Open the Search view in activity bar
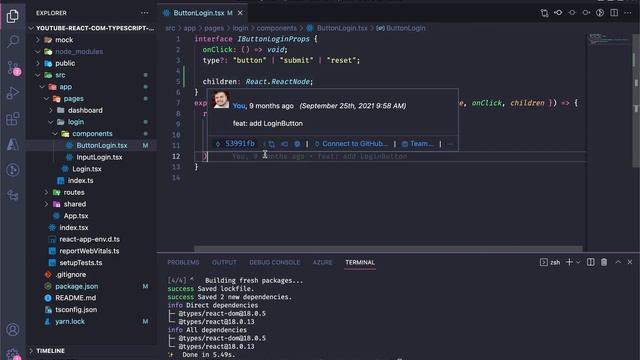The image size is (640, 360). coord(13,41)
